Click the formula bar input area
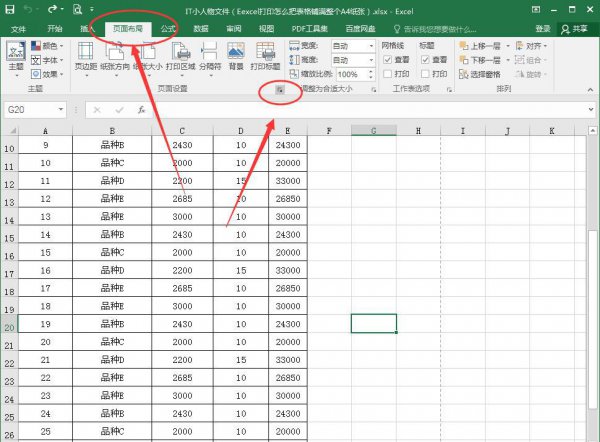Image resolution: width=600 pixels, height=442 pixels. [367, 110]
